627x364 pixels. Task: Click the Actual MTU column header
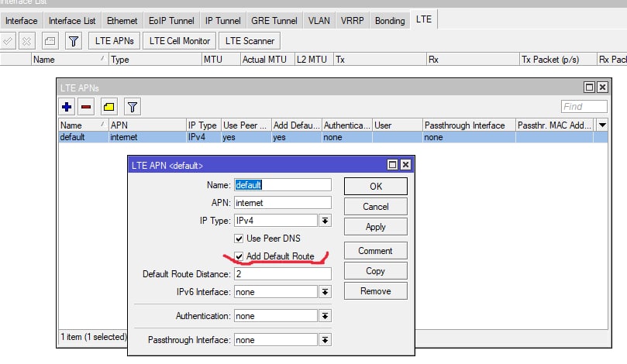coord(267,60)
